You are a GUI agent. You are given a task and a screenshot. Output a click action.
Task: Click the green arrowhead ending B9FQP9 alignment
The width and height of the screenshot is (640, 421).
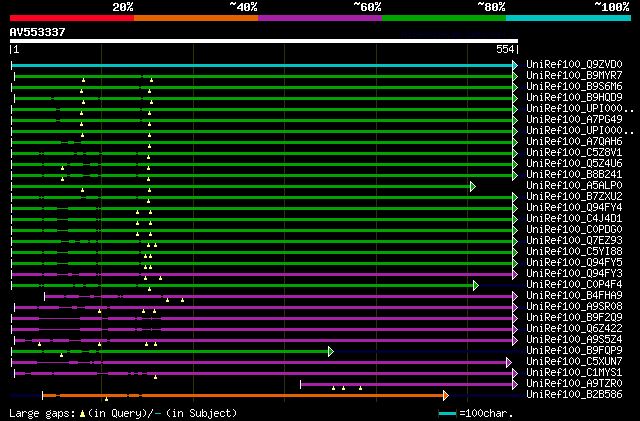click(x=331, y=351)
